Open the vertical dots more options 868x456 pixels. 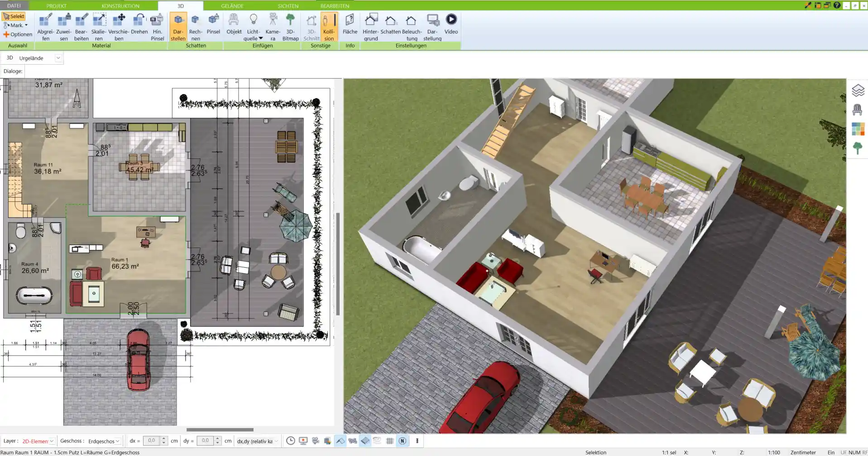(x=417, y=441)
